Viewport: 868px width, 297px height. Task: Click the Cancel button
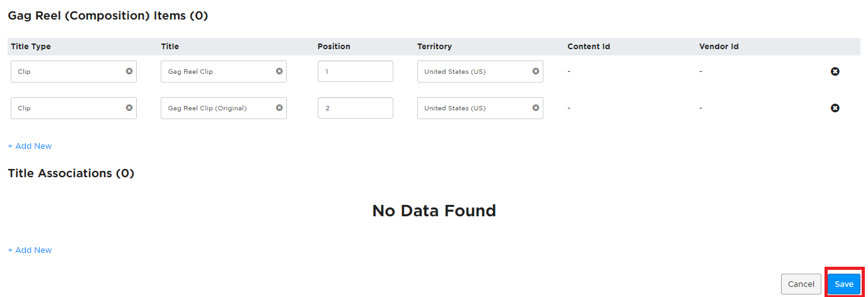(x=801, y=284)
